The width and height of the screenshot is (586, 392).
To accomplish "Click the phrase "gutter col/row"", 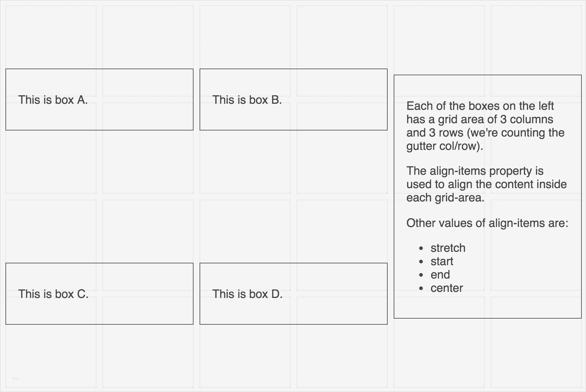I will pyautogui.click(x=443, y=146).
